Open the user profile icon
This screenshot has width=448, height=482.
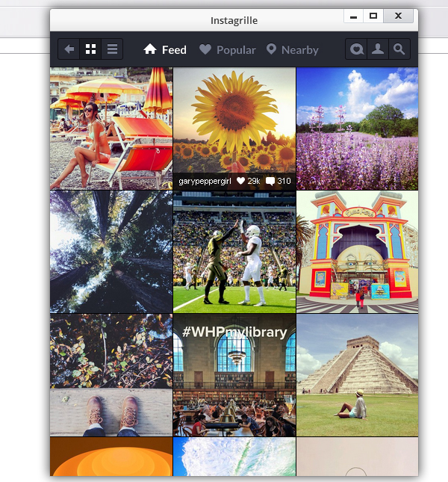378,49
